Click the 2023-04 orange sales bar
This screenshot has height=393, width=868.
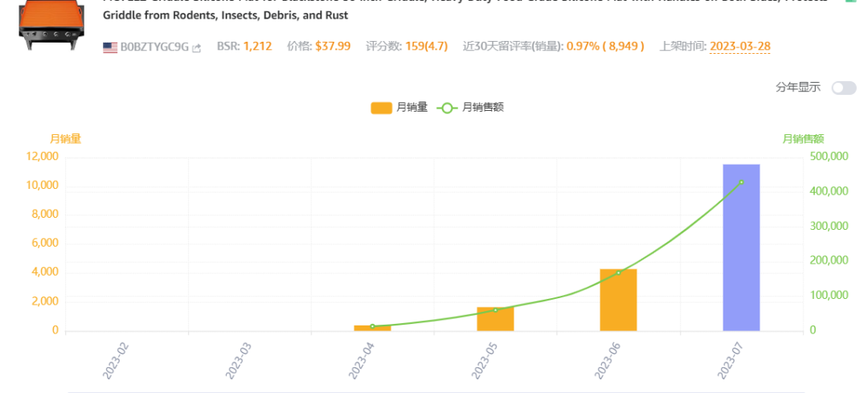(373, 328)
